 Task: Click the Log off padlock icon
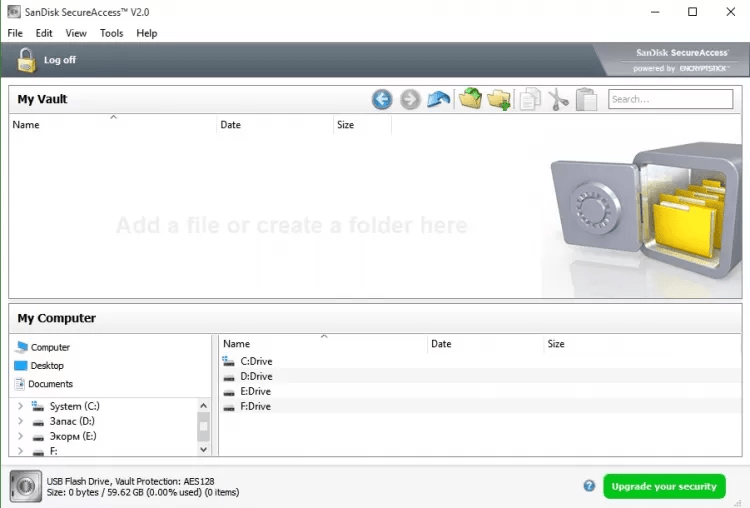pos(26,60)
